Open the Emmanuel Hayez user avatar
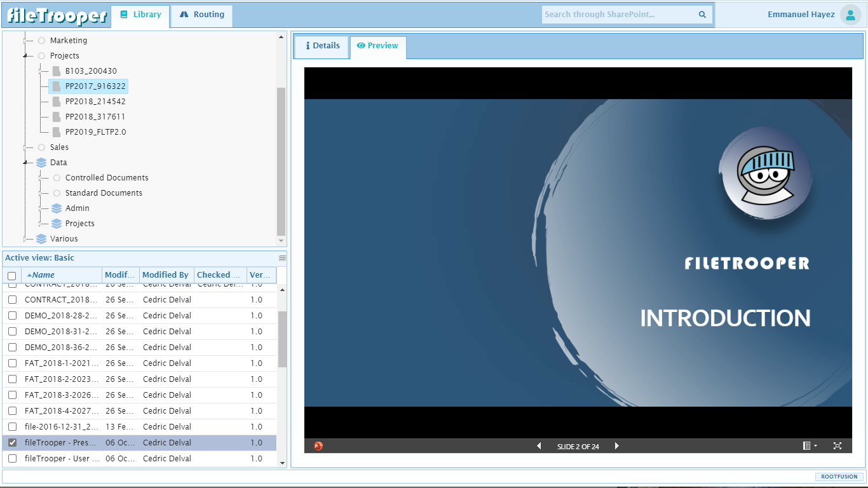Viewport: 868px width, 488px height. 850,15
